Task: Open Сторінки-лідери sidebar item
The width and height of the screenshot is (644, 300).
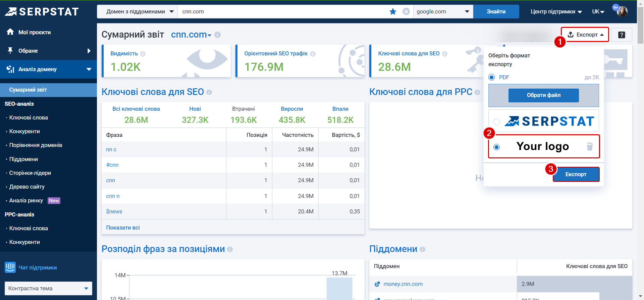Action: (x=30, y=173)
